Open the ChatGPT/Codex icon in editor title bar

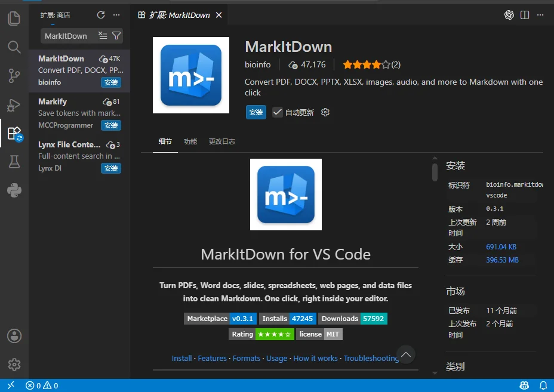pyautogui.click(x=509, y=15)
